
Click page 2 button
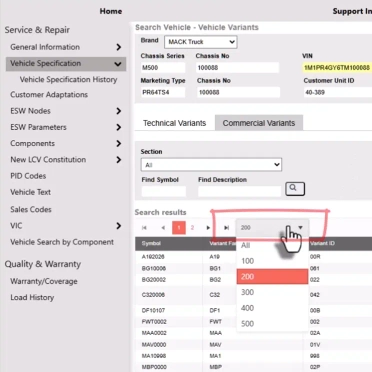coord(192,228)
